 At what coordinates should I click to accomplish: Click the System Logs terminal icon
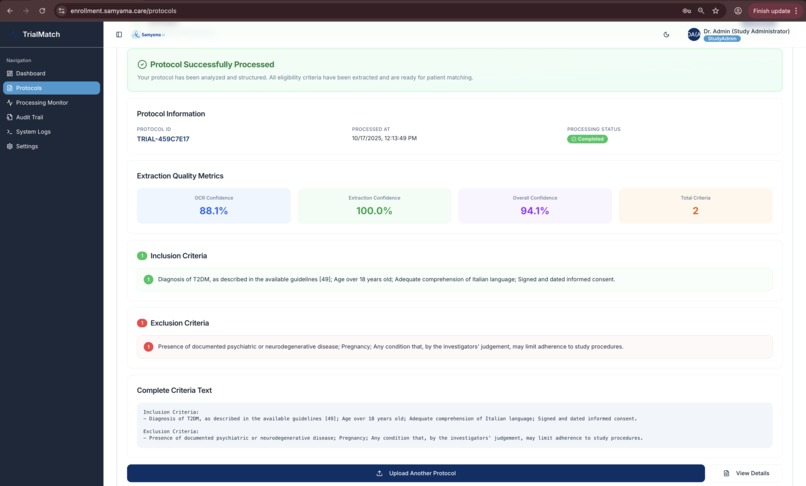point(10,132)
